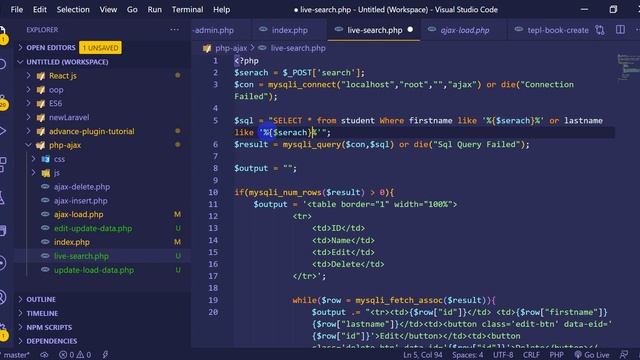
Task: Expand the NPM Scripts panel
Action: (49, 327)
